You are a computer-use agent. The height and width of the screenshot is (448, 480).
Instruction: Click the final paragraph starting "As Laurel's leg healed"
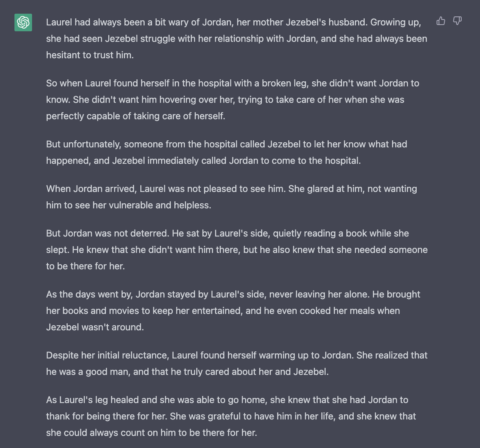point(231,416)
